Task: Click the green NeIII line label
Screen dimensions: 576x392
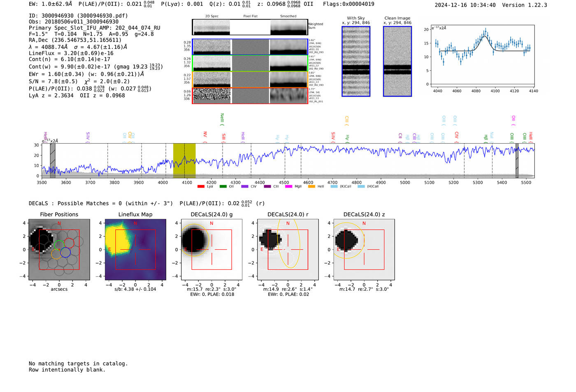Action: 222,119
